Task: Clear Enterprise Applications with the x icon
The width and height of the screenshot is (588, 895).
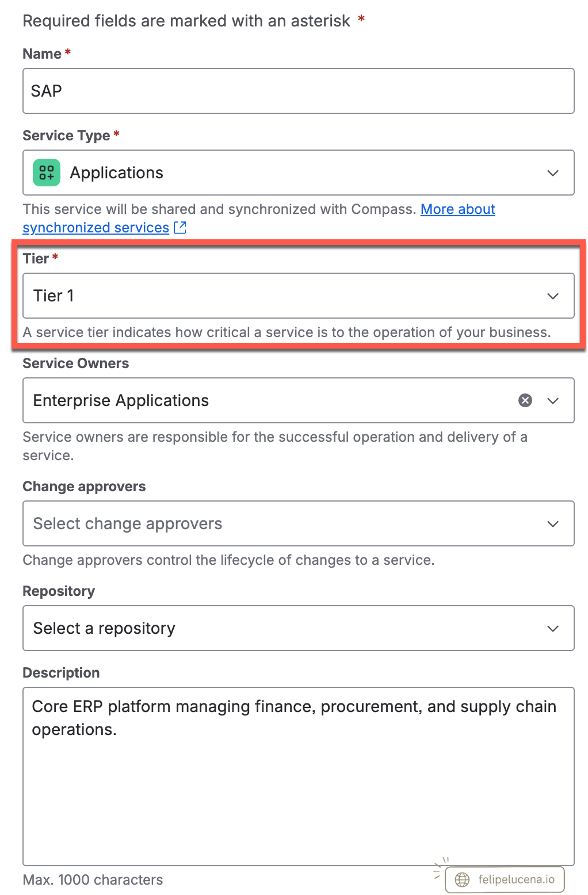Action: 525,400
